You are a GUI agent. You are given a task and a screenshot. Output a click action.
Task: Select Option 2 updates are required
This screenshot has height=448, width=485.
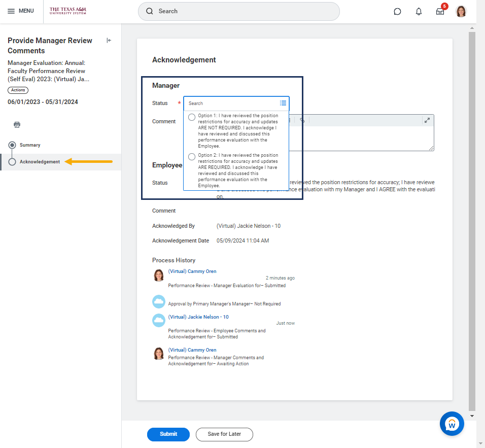tap(192, 157)
